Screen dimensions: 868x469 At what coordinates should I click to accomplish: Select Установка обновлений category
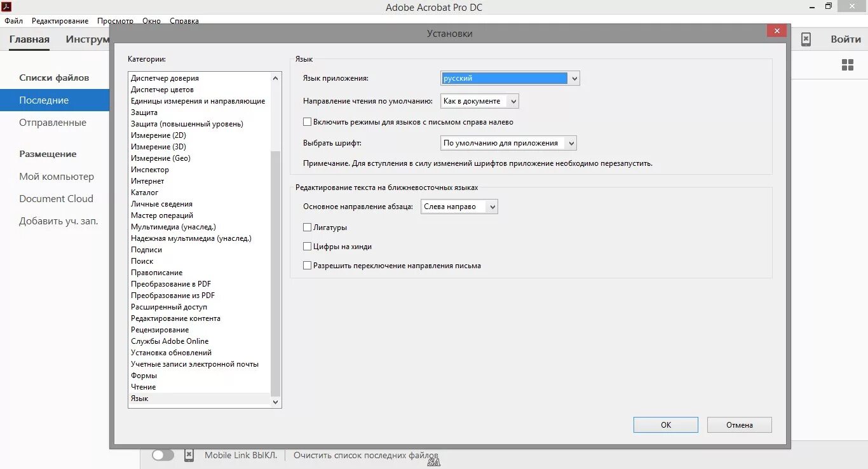[199, 353]
